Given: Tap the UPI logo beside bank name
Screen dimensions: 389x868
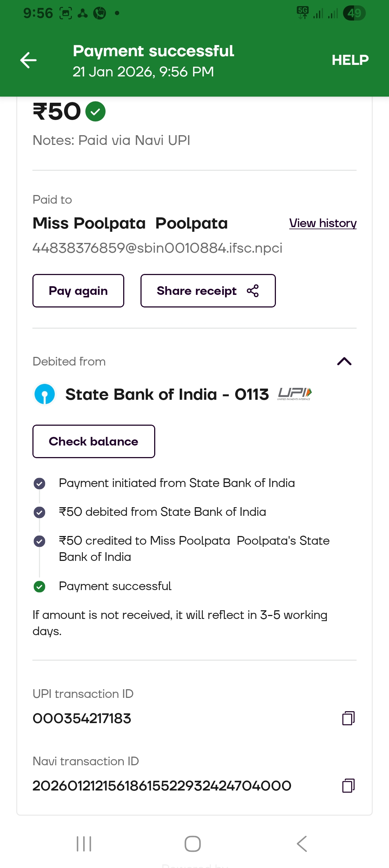Looking at the screenshot, I should pos(295,394).
